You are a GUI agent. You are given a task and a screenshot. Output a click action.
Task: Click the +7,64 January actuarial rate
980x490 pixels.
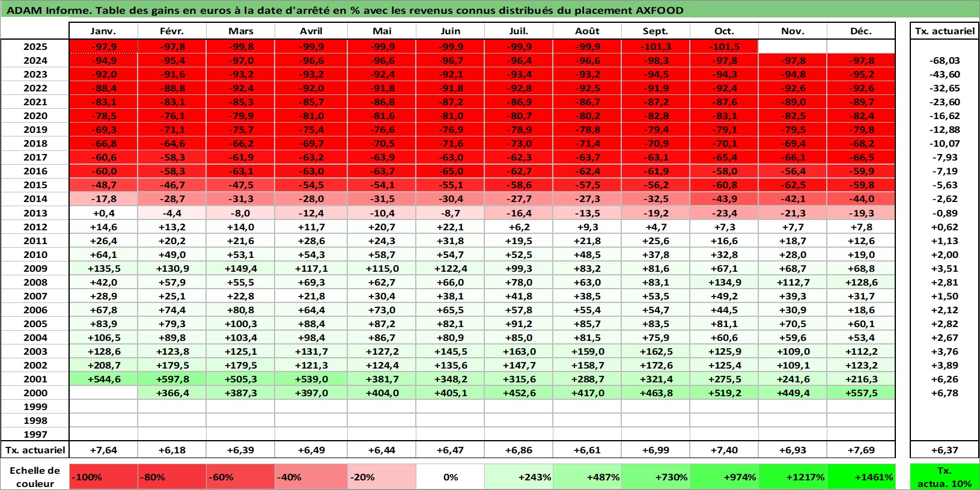pos(103,450)
